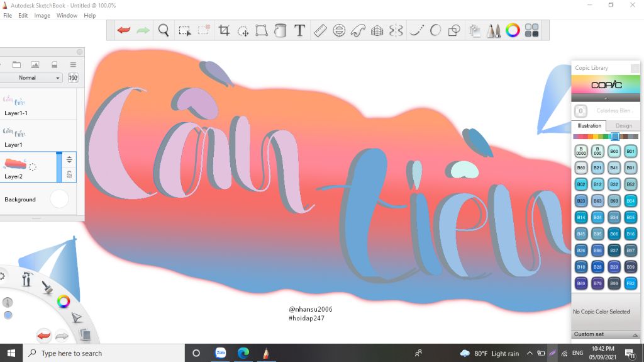Click the Colorless Blender 0 button
Screen dimensions: 644x362
click(580, 111)
